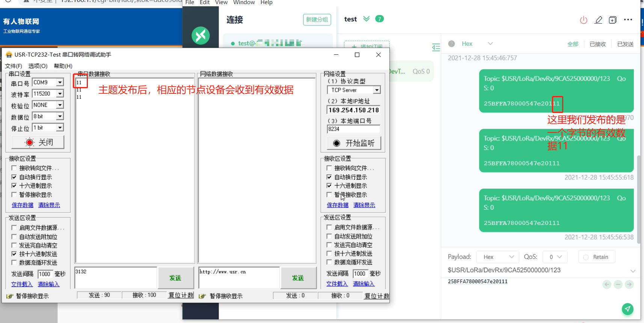Open new window icon beside edit
This screenshot has height=323, width=644.
click(x=612, y=20)
